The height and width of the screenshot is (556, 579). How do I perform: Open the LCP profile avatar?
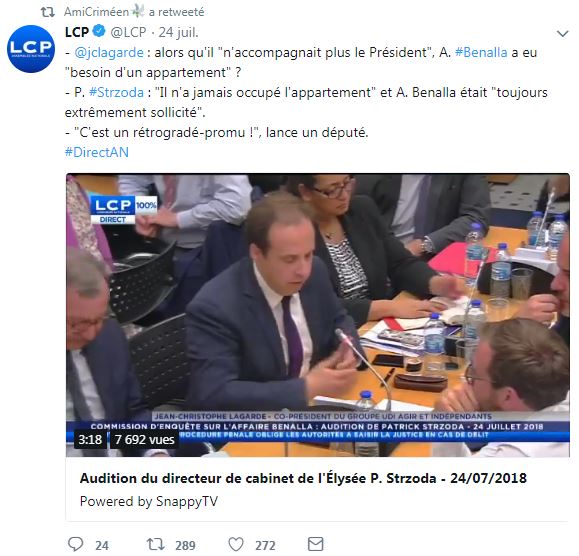[x=31, y=49]
